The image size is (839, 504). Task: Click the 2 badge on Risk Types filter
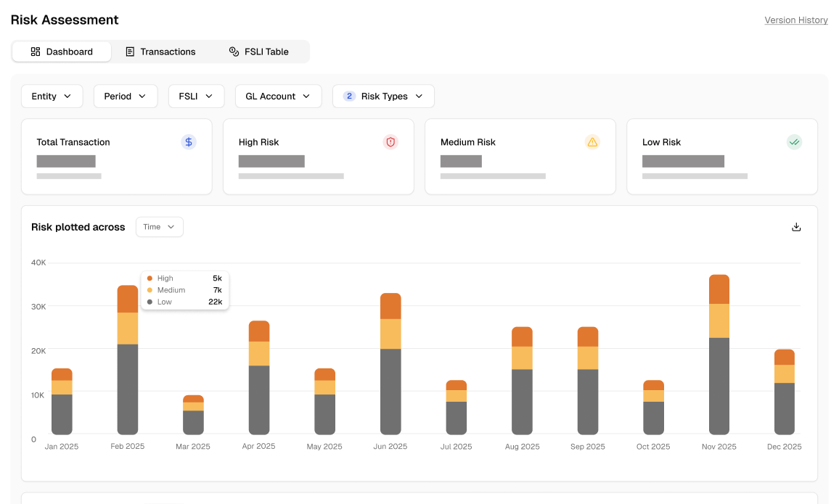tap(350, 96)
